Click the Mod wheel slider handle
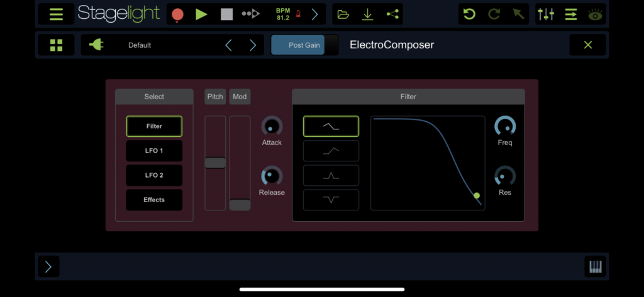This screenshot has height=297, width=644. (240, 205)
